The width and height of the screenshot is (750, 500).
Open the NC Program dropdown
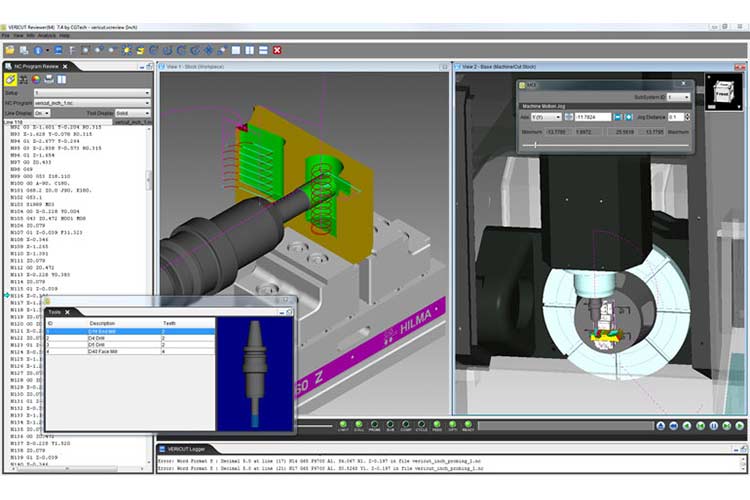[x=92, y=103]
